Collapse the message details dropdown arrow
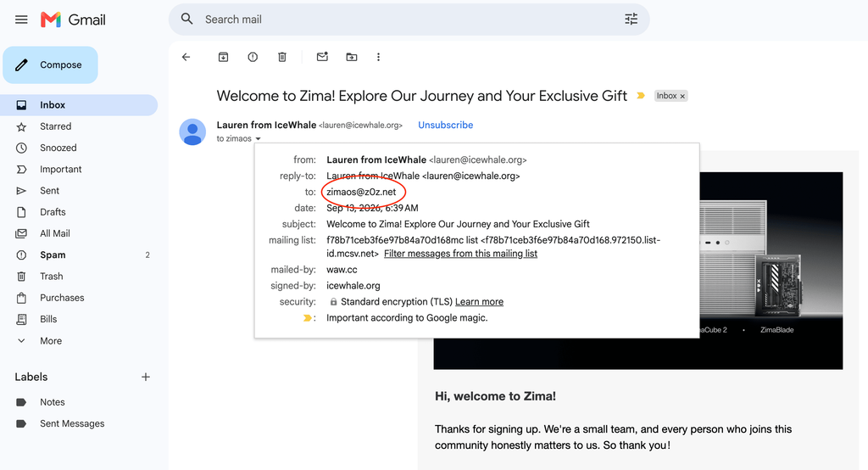The image size is (868, 470). pyautogui.click(x=258, y=139)
